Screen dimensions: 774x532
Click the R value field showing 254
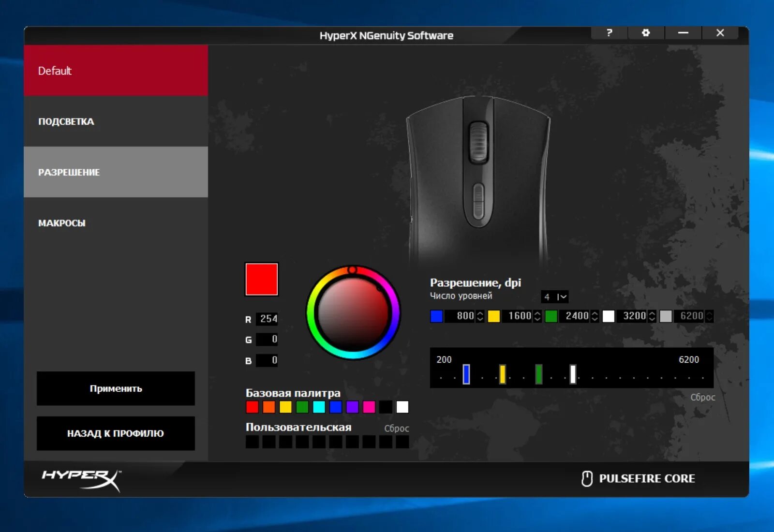pyautogui.click(x=267, y=319)
